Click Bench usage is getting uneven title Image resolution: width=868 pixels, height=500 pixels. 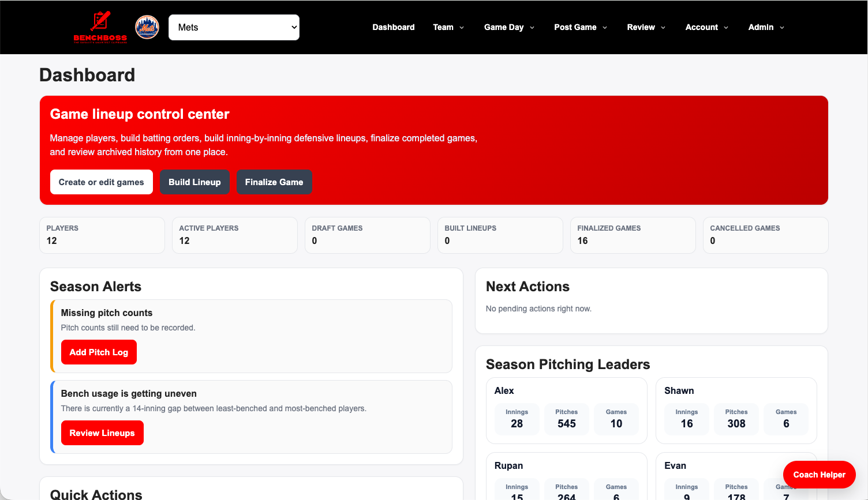coord(129,393)
